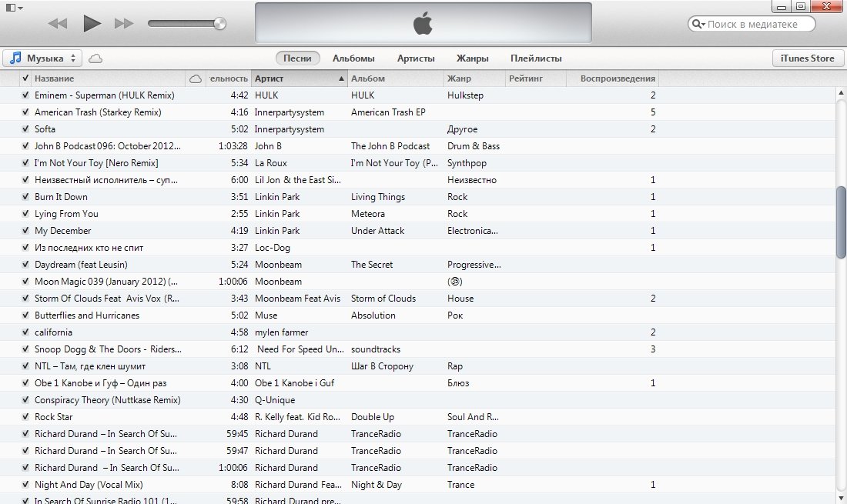Click album The Secret
The width and height of the screenshot is (847, 504).
click(372, 265)
